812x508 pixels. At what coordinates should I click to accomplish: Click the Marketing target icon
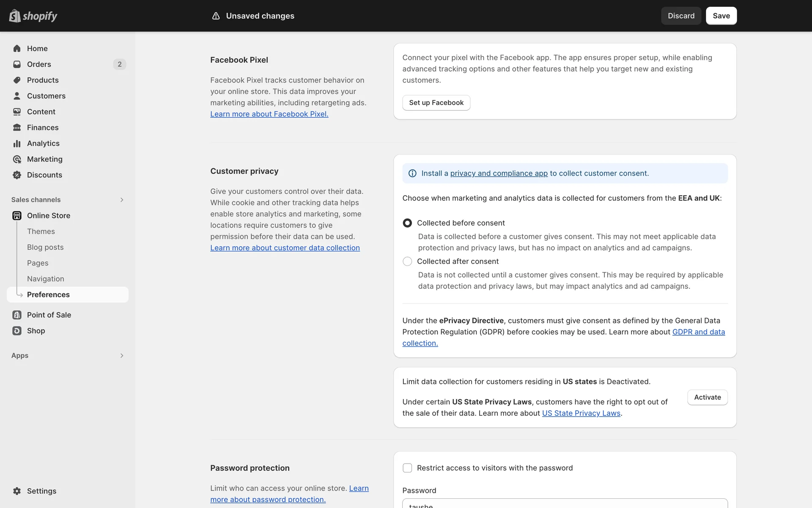click(17, 159)
